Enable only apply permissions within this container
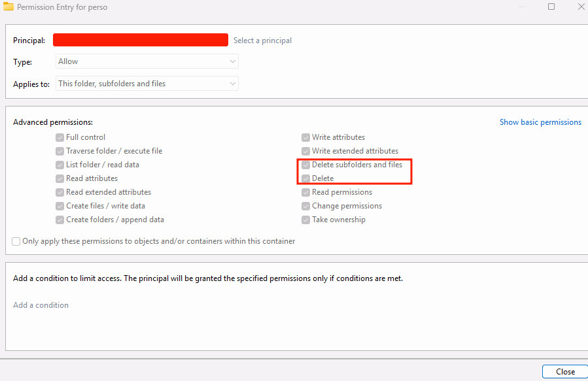This screenshot has height=381, width=588. 16,241
